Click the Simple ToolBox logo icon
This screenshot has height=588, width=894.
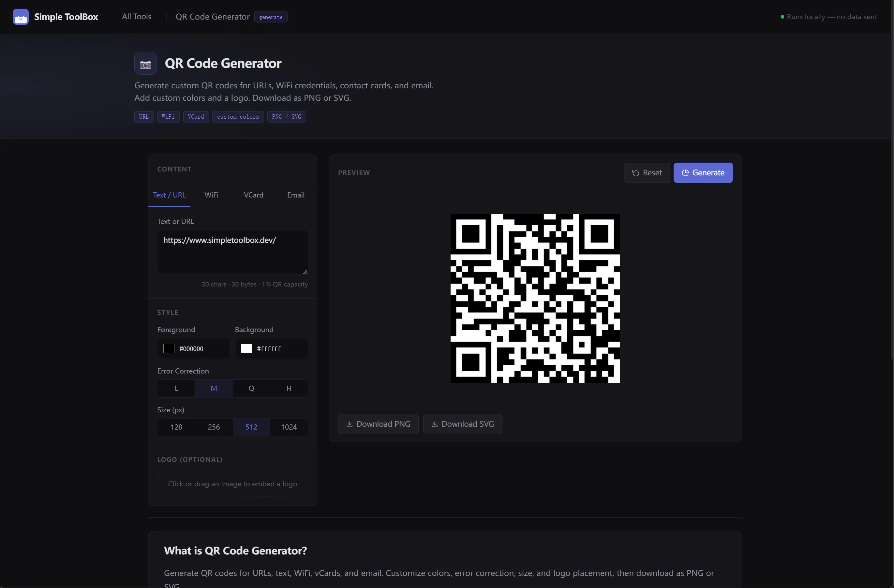pos(21,17)
